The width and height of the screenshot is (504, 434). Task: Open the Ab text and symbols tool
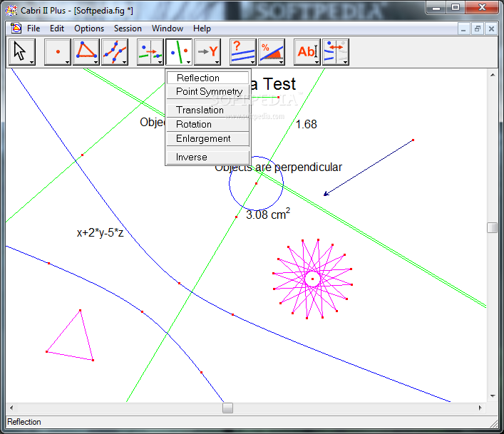point(307,51)
